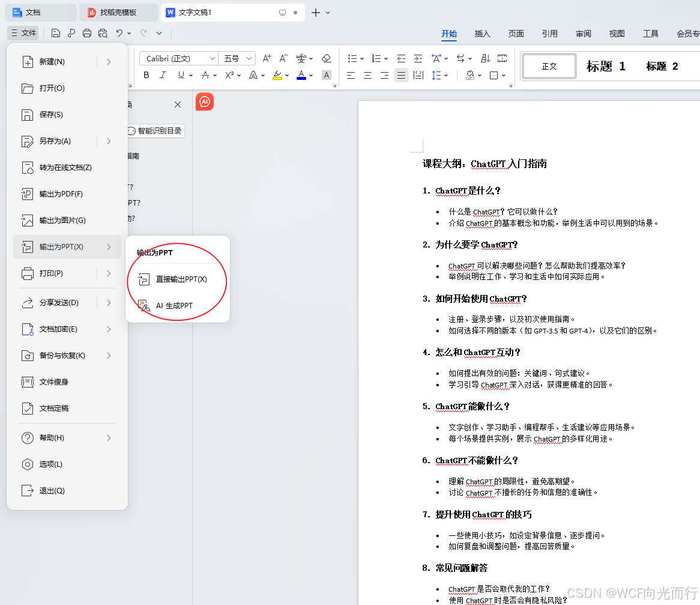
Task: Click the Redo arrow icon
Action: click(x=143, y=33)
